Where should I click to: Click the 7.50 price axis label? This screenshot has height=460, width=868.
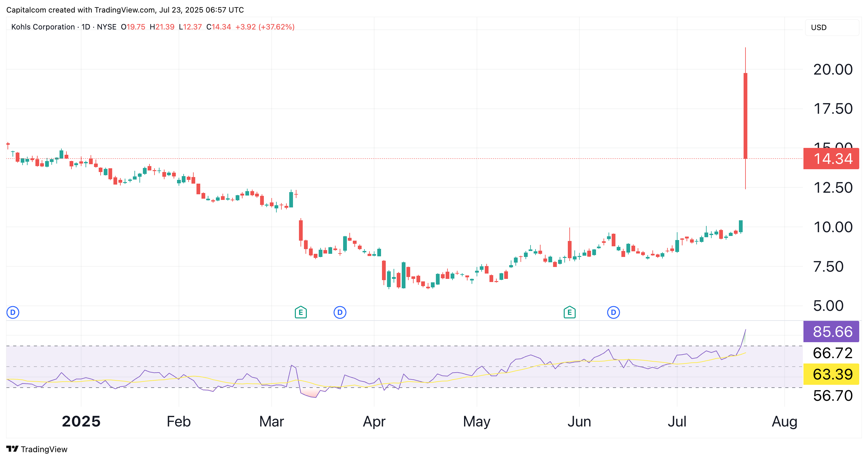pyautogui.click(x=828, y=266)
